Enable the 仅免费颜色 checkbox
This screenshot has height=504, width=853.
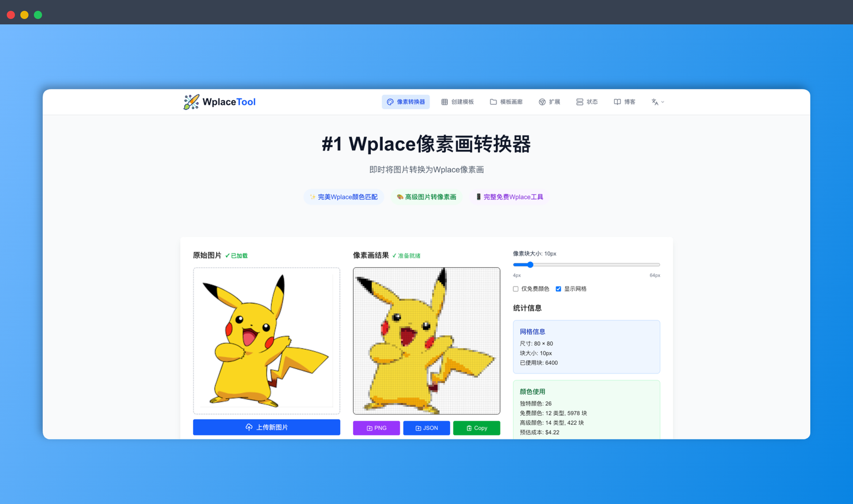coord(515,288)
